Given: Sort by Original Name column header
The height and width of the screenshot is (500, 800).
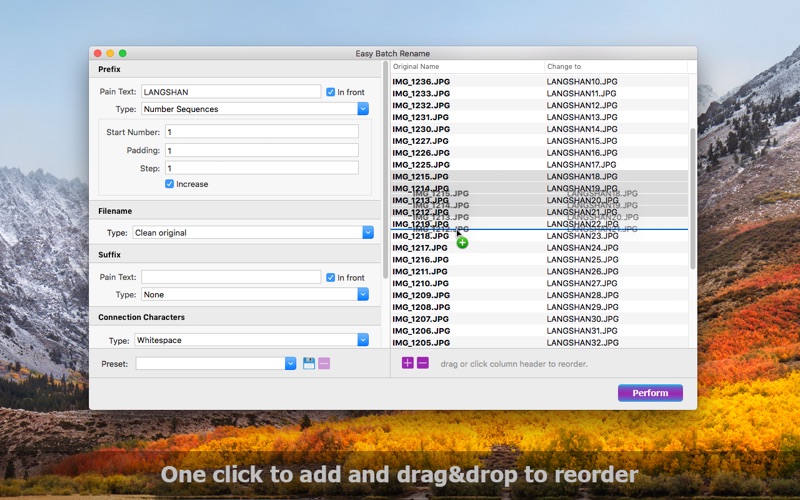Looking at the screenshot, I should pos(467,66).
